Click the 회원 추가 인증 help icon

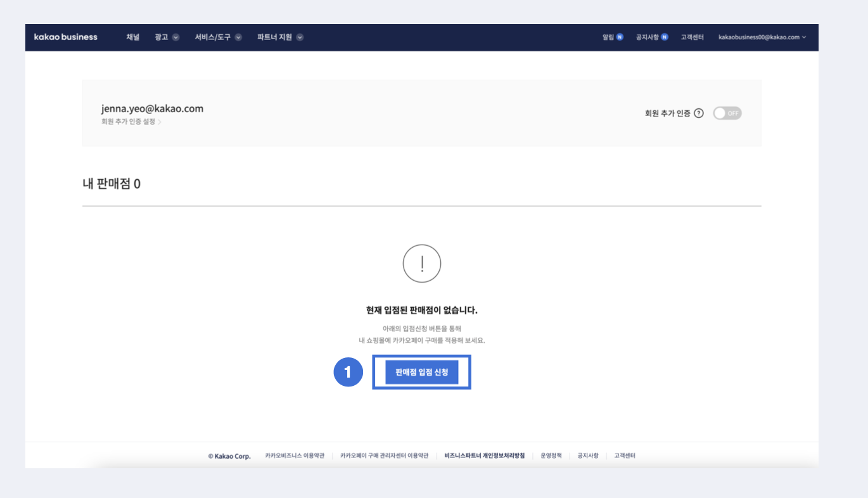coord(699,113)
